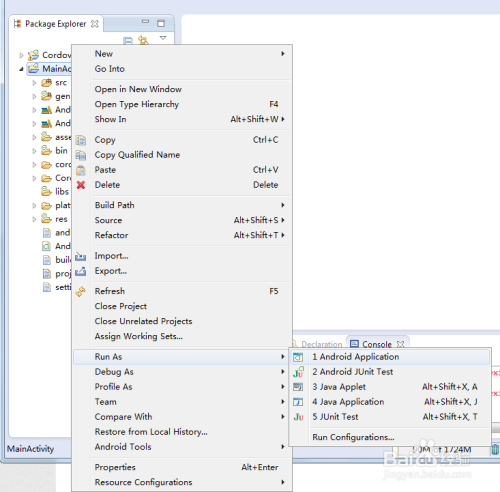Open Resource Configurations submenu
Image resolution: width=500 pixels, height=492 pixels.
[x=182, y=482]
